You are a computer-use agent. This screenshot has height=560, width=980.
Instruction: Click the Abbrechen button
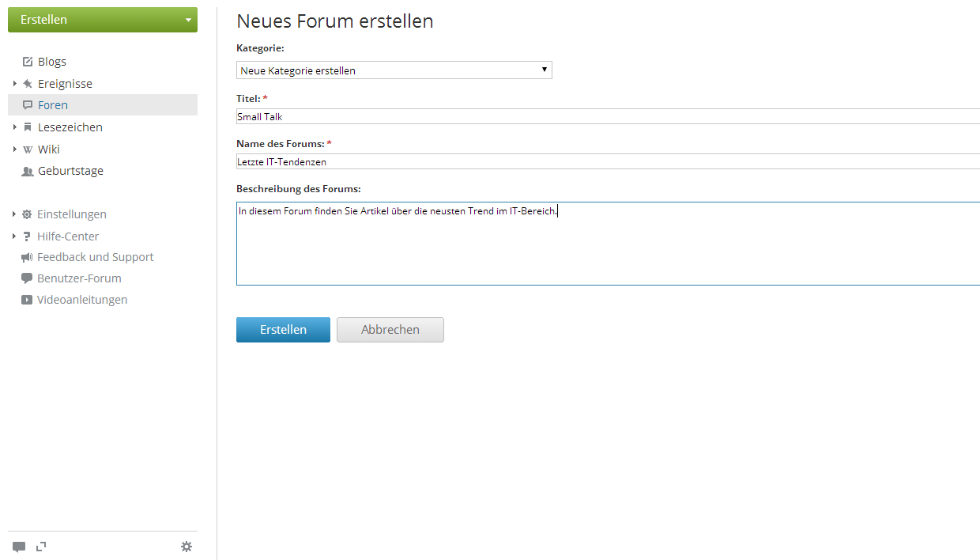pyautogui.click(x=390, y=330)
